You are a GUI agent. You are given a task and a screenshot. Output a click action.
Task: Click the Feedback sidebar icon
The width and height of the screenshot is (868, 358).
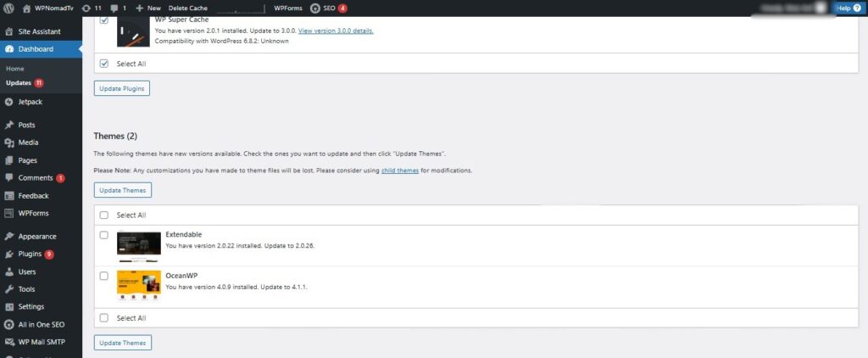8,196
